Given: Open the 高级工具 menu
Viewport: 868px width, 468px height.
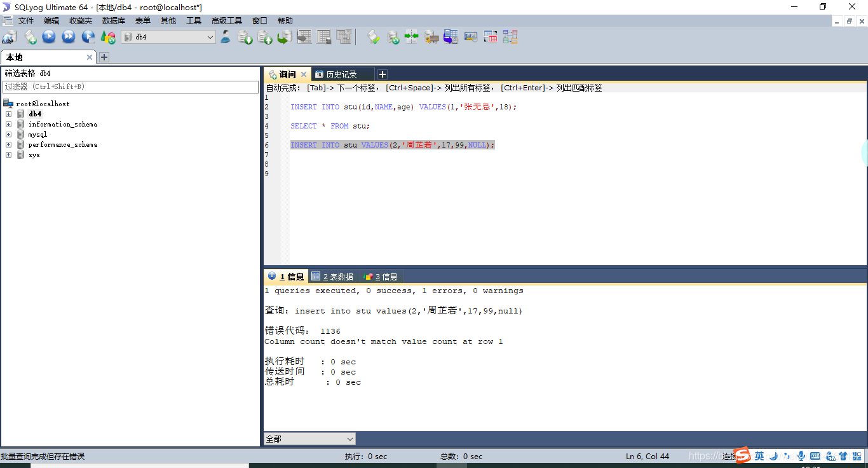Looking at the screenshot, I should coord(227,21).
